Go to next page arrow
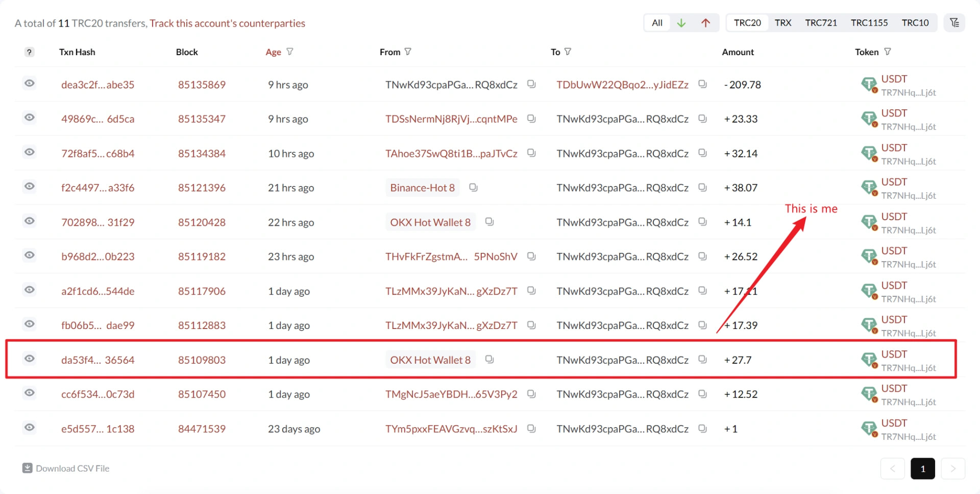This screenshot has width=980, height=494. click(952, 468)
